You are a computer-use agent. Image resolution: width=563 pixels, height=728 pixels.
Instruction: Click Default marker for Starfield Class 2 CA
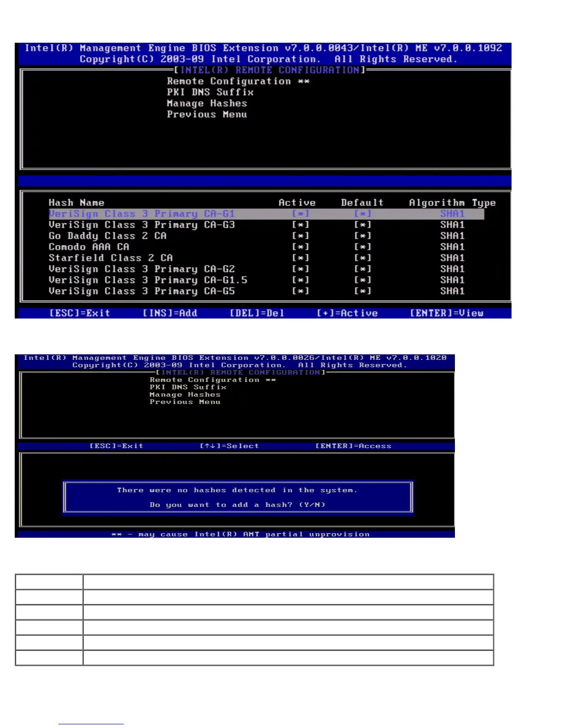363,258
